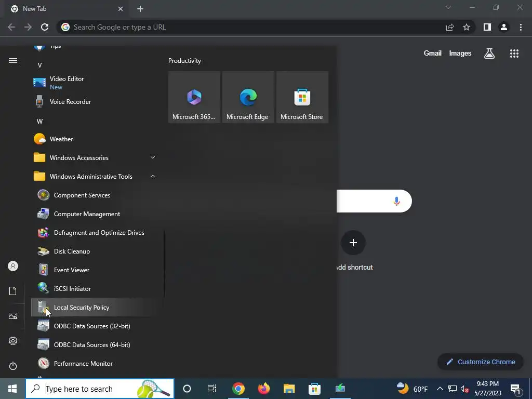532x399 pixels.
Task: Open Chrome profile menu
Action: coord(504,27)
